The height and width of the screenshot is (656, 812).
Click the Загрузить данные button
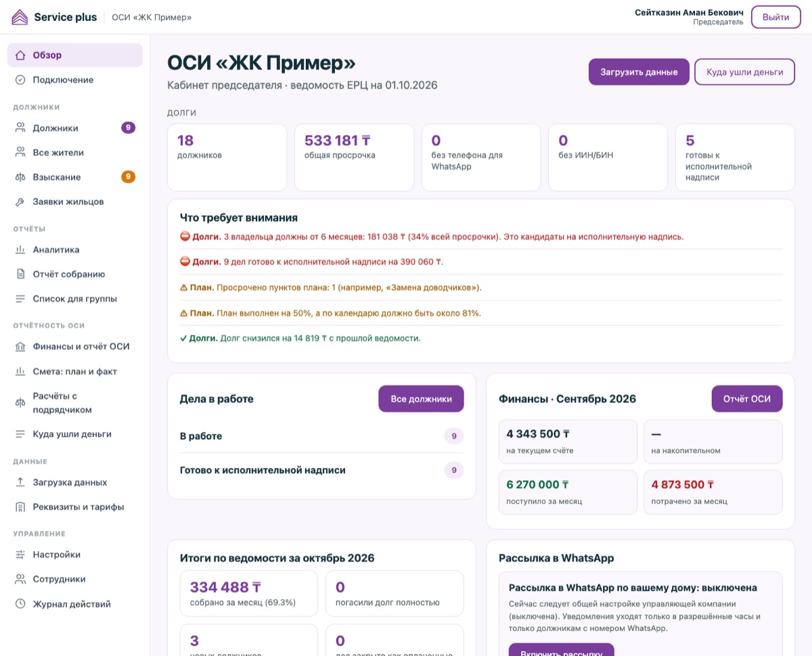point(639,72)
